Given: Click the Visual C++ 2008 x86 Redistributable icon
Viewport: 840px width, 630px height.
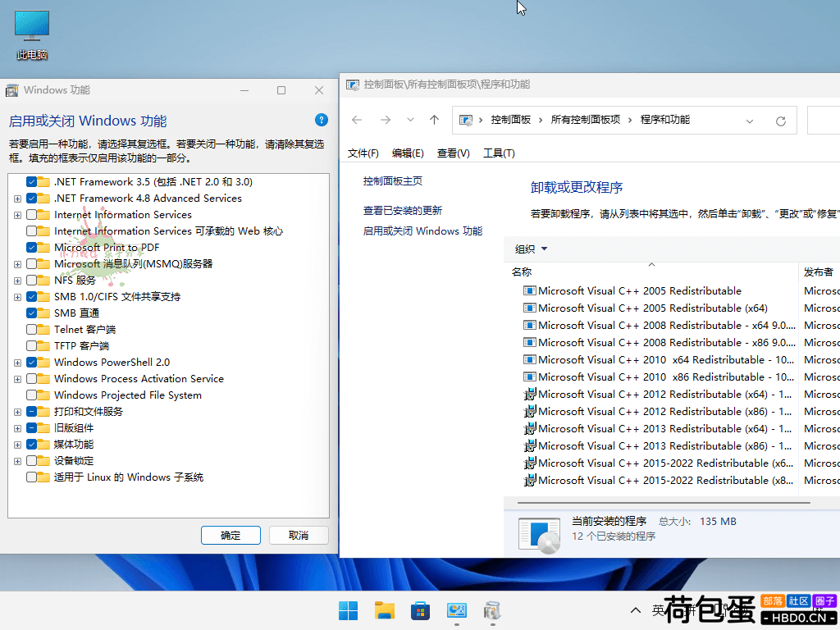Looking at the screenshot, I should [529, 342].
